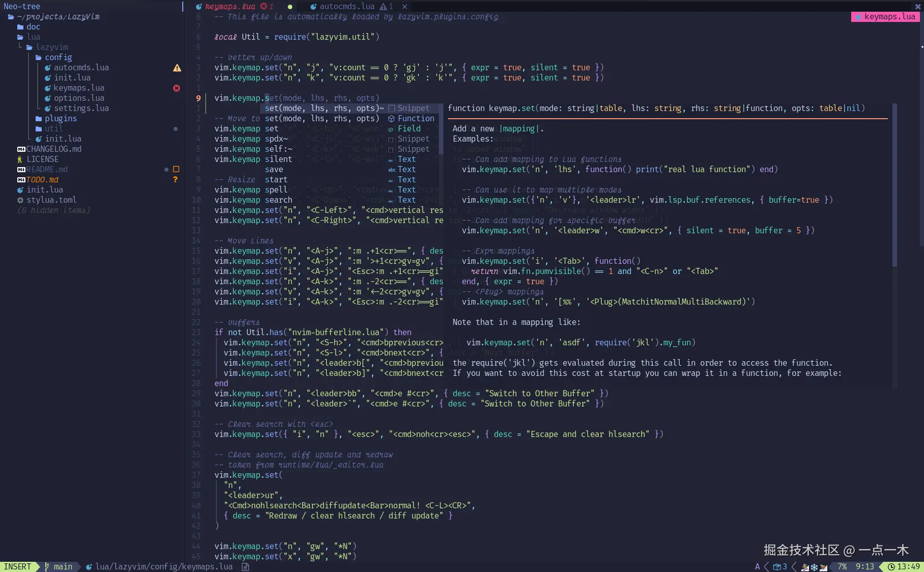Click the error badge on the keymaps.lua tab
Screen dimensions: 924x572
(x=264, y=7)
